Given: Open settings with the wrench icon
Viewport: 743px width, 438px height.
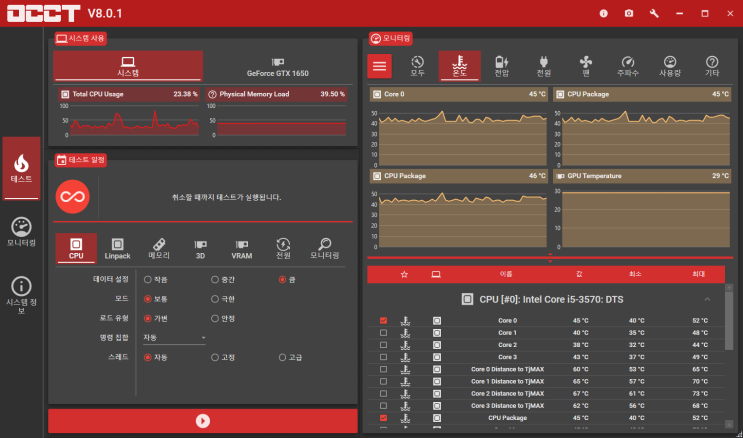Looking at the screenshot, I should (654, 13).
